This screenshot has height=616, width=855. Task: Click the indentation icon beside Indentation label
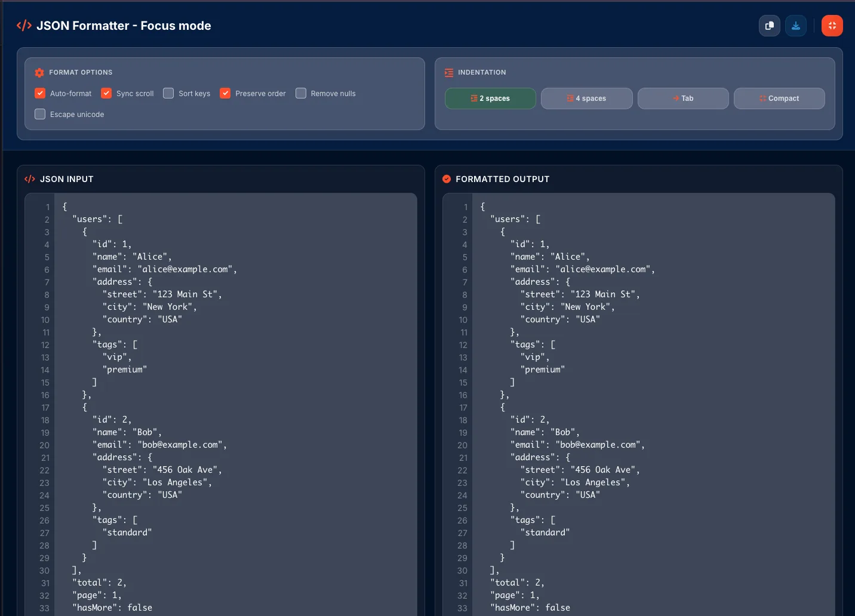click(x=448, y=72)
